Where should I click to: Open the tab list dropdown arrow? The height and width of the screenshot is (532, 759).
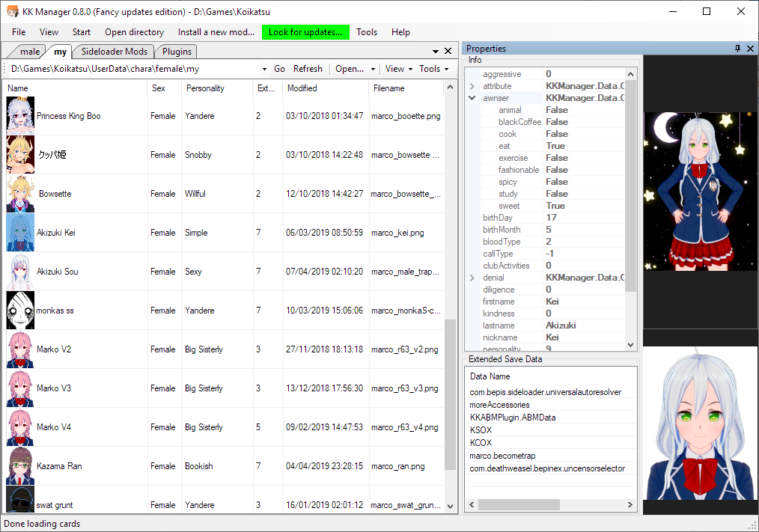point(435,51)
